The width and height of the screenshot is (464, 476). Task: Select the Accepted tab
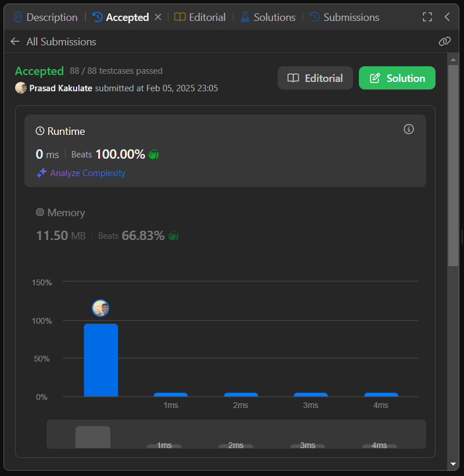coord(121,17)
